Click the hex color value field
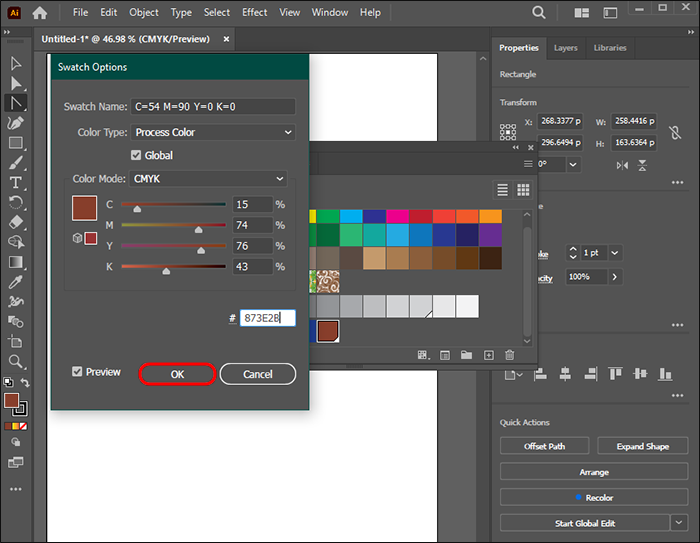The image size is (700, 543). 267,318
